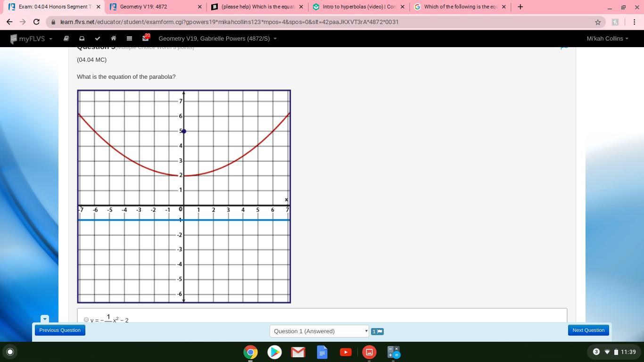Click the address bar URL
This screenshot has height=362, width=644.
tap(229, 22)
